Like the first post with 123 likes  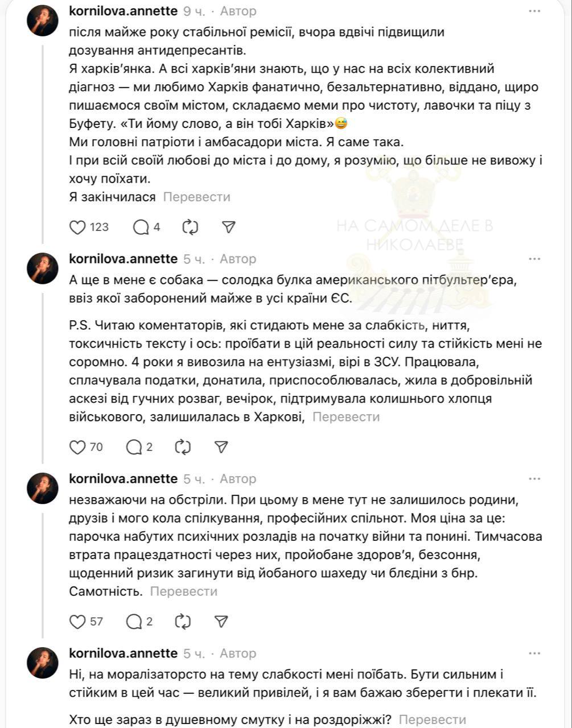[x=77, y=227]
